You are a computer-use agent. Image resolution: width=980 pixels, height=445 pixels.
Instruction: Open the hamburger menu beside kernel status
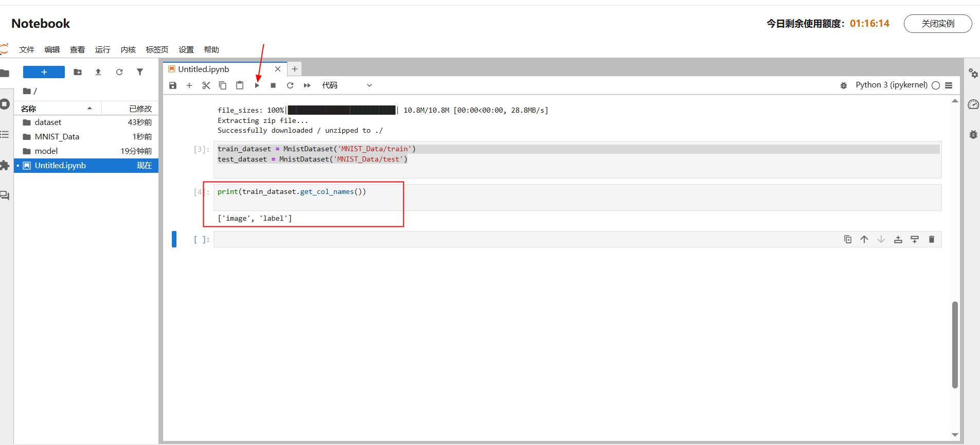click(949, 85)
